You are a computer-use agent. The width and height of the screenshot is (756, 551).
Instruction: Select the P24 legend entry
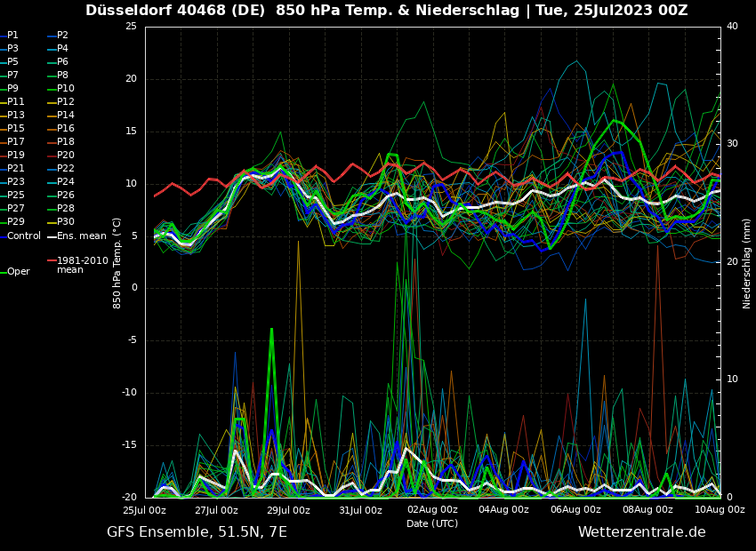click(66, 182)
